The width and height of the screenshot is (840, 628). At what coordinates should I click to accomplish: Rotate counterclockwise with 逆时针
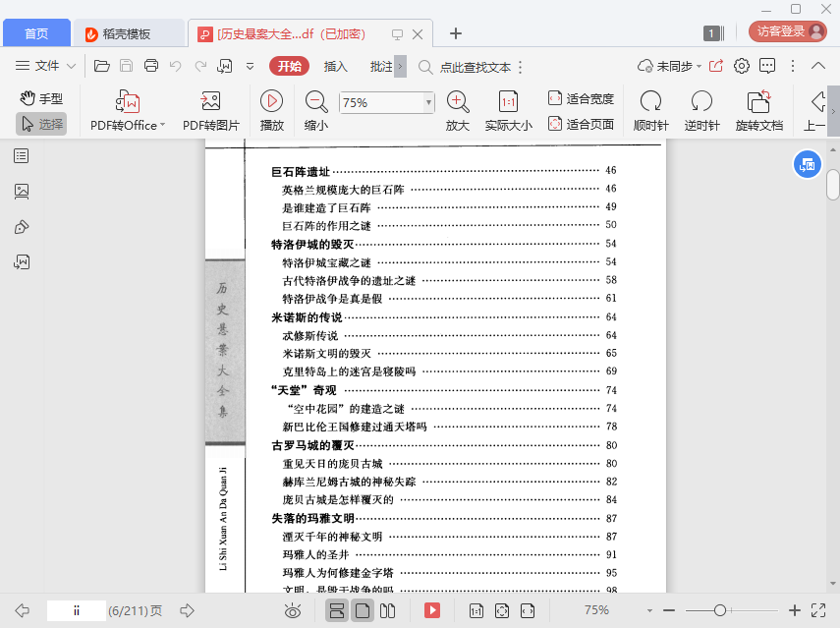pyautogui.click(x=701, y=111)
